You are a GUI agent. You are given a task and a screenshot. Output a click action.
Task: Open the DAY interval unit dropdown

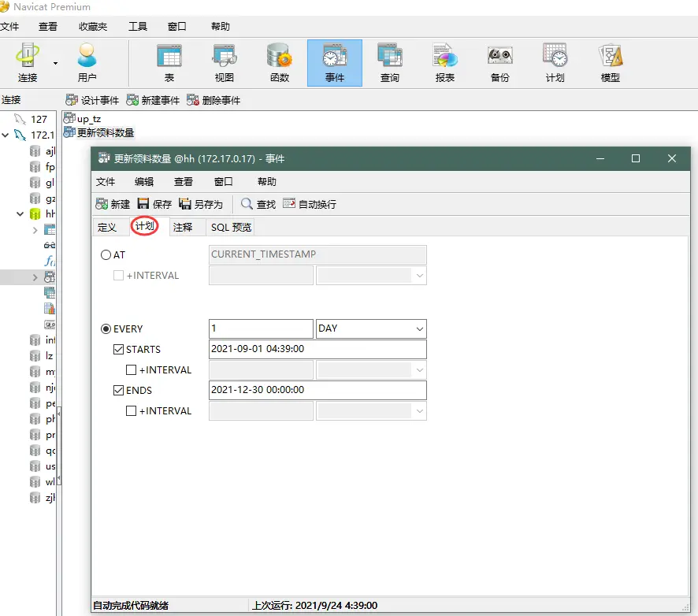click(419, 329)
